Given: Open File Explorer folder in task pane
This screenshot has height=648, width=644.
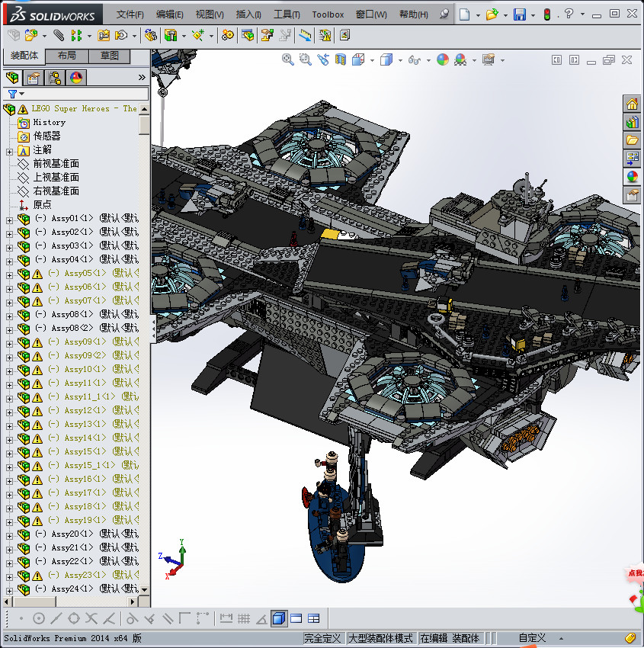Looking at the screenshot, I should (x=632, y=140).
